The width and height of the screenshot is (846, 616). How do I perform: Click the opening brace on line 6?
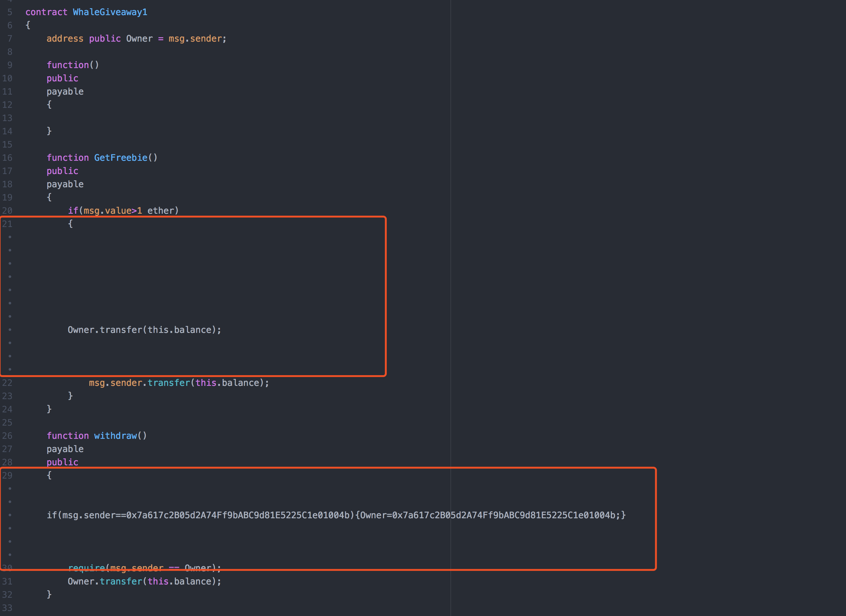pyautogui.click(x=28, y=25)
